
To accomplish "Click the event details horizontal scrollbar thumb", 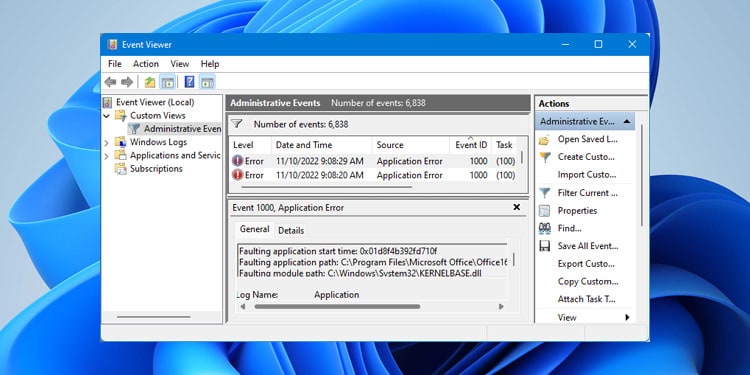I will tap(337, 306).
